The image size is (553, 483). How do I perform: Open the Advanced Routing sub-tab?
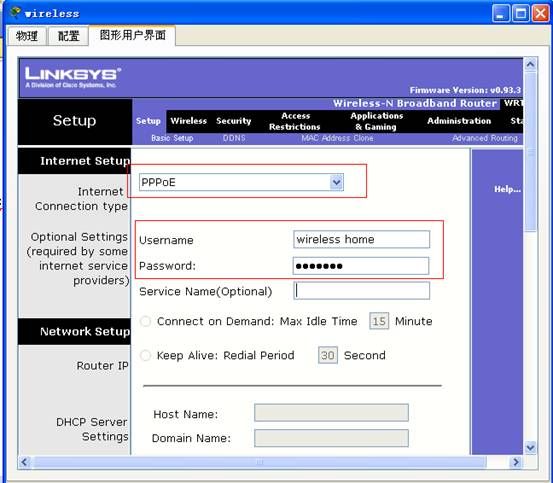pos(485,138)
